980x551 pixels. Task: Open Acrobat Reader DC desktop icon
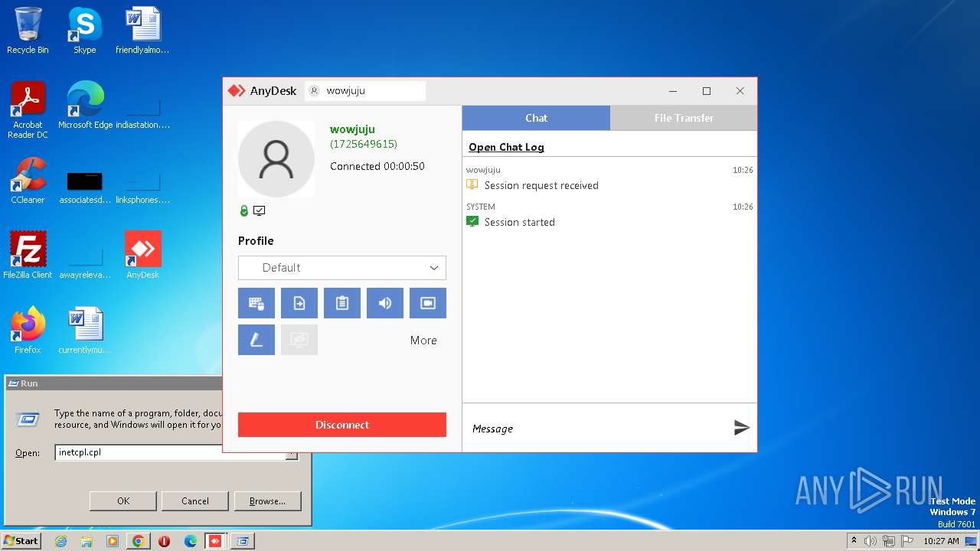tap(28, 110)
